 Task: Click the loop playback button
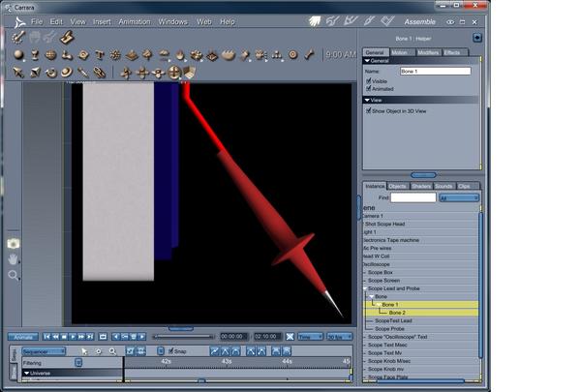(x=103, y=337)
